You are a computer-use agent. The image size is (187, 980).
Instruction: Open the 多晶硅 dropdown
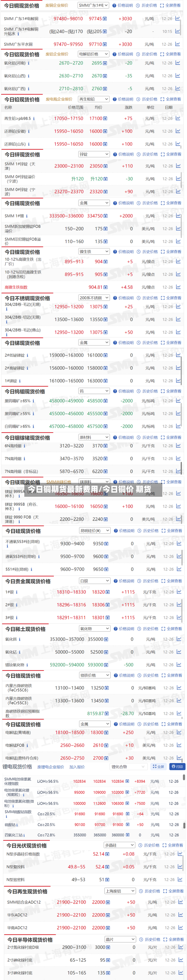click(119, 845)
